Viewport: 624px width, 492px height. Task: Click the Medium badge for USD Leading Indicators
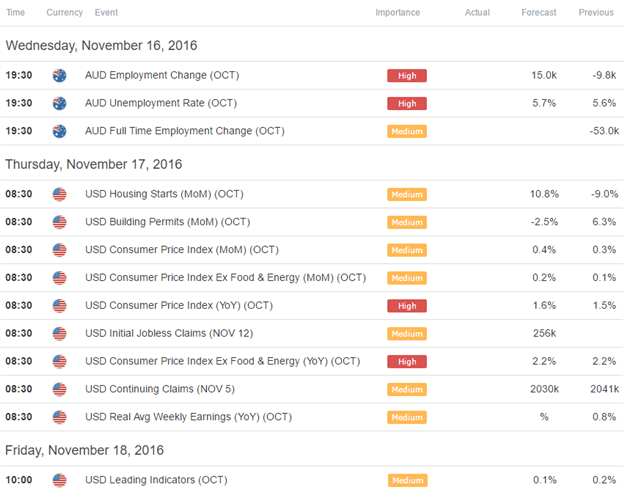(x=408, y=480)
